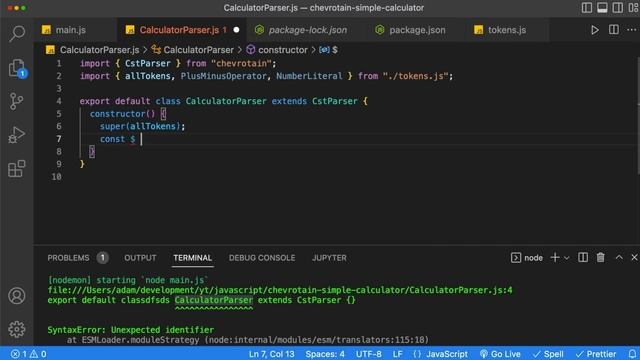
Task: Open the Explorer files view
Action: [x=17, y=67]
